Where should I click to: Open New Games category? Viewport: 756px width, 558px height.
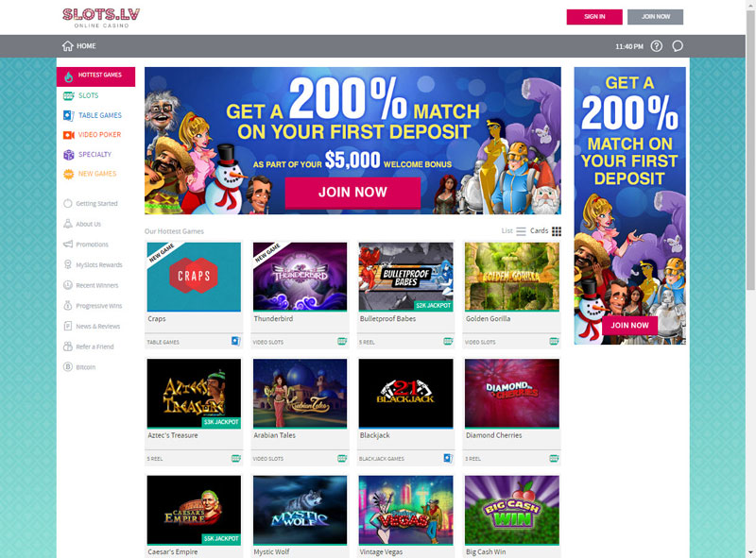point(97,174)
